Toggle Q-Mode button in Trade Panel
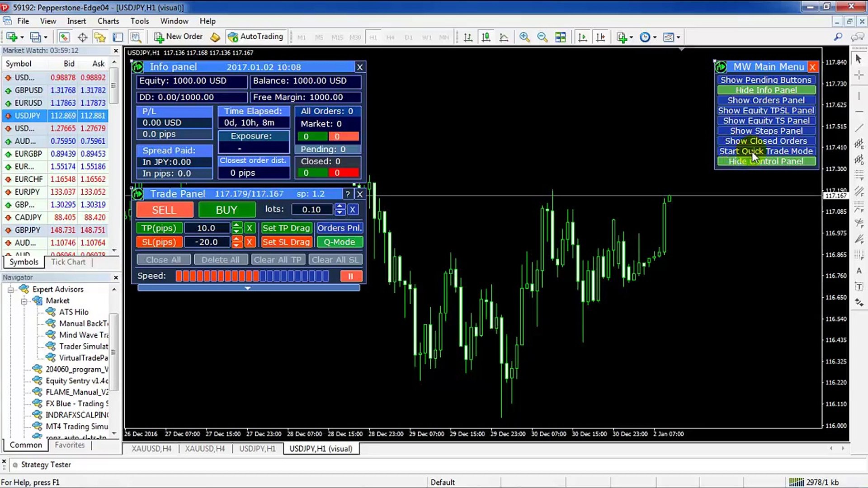 339,242
